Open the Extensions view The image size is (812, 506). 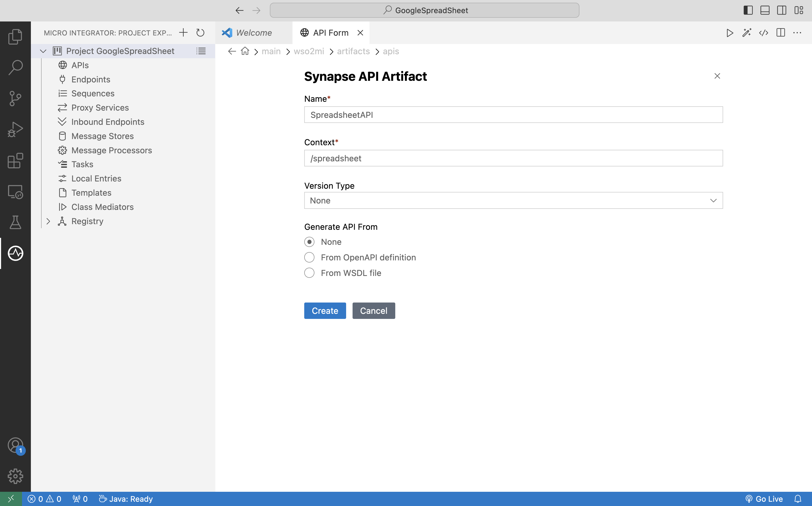click(x=15, y=161)
